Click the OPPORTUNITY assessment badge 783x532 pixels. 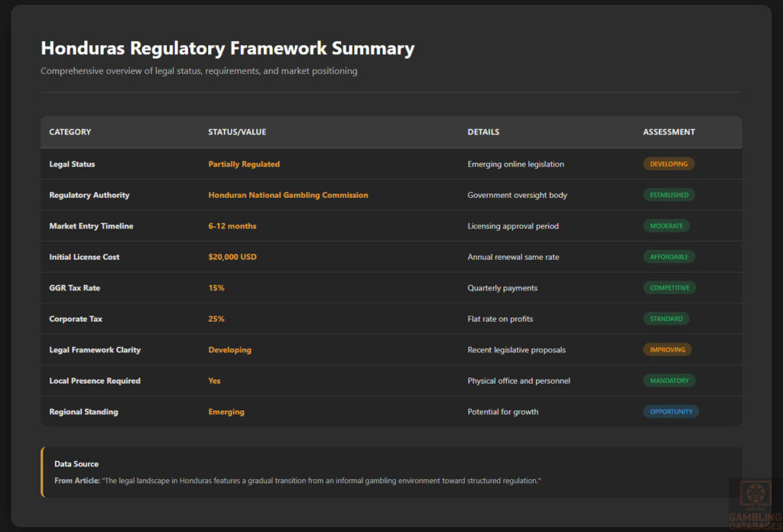point(671,411)
